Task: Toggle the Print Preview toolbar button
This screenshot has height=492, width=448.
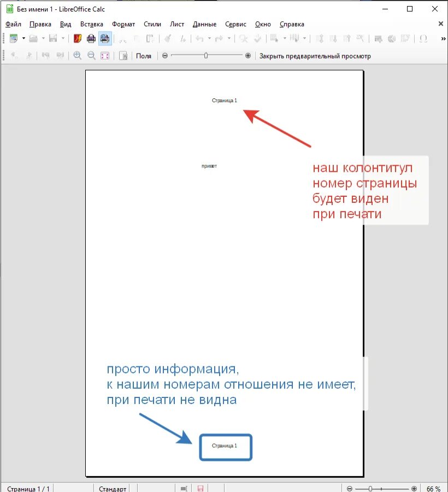Action: (105, 39)
